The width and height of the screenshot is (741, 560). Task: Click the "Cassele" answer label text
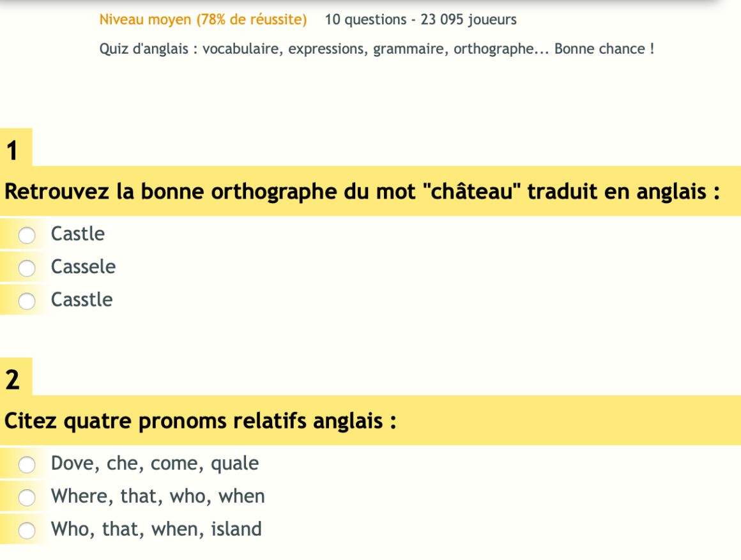pos(84,267)
